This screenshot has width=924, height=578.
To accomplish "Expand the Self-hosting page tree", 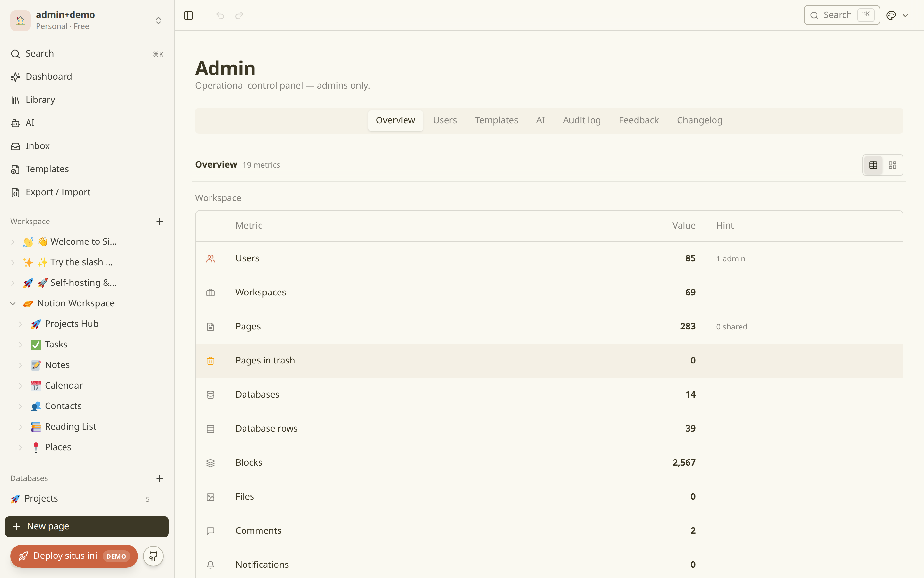I will [x=13, y=283].
